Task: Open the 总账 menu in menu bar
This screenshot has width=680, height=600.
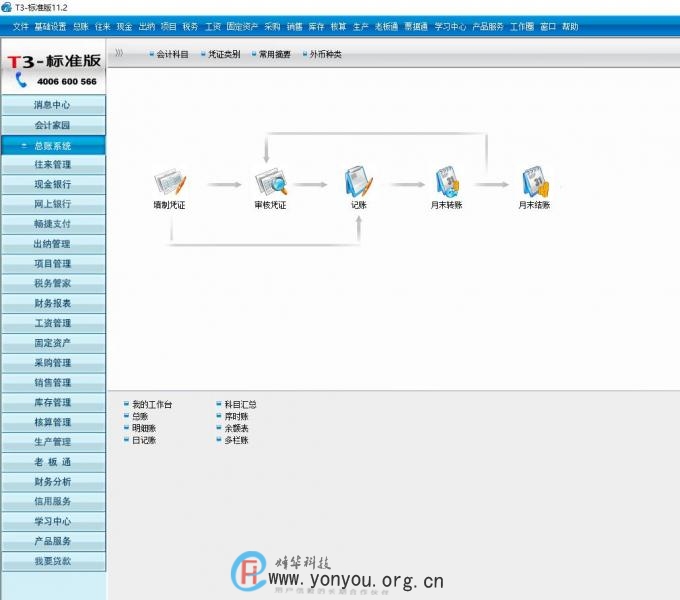Action: tap(81, 27)
